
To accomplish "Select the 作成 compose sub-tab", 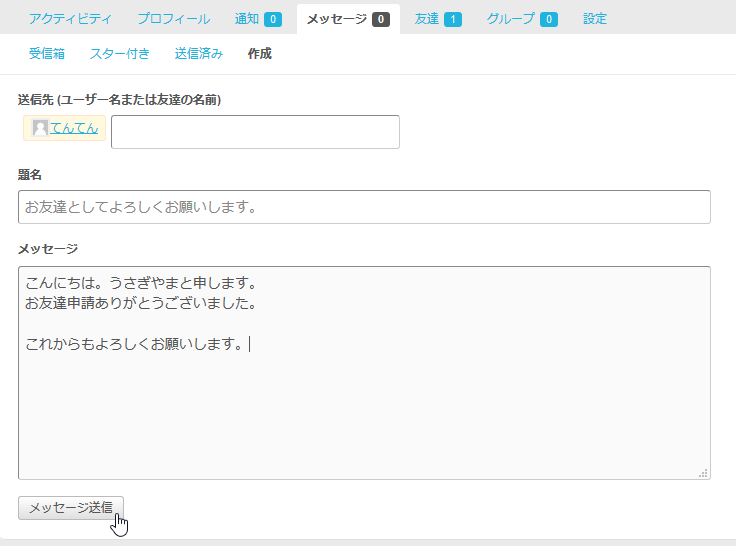I will 259,54.
